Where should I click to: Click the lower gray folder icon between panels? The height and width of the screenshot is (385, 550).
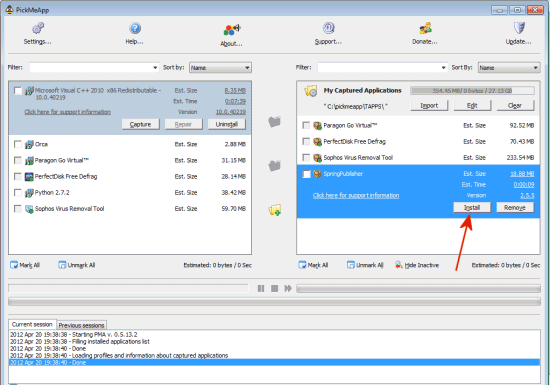275,166
